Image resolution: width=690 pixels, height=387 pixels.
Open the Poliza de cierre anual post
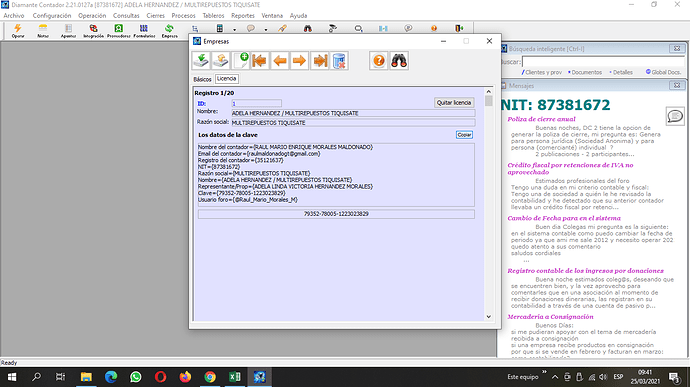point(541,119)
